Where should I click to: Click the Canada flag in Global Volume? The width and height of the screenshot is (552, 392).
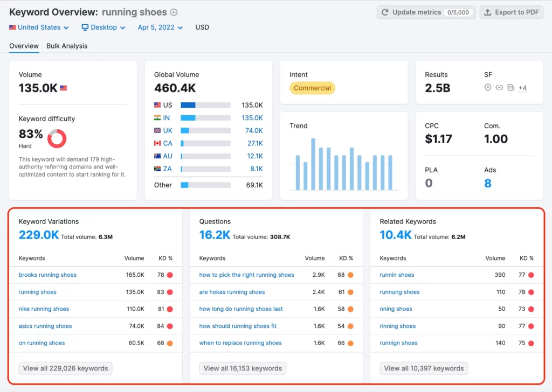click(x=157, y=143)
